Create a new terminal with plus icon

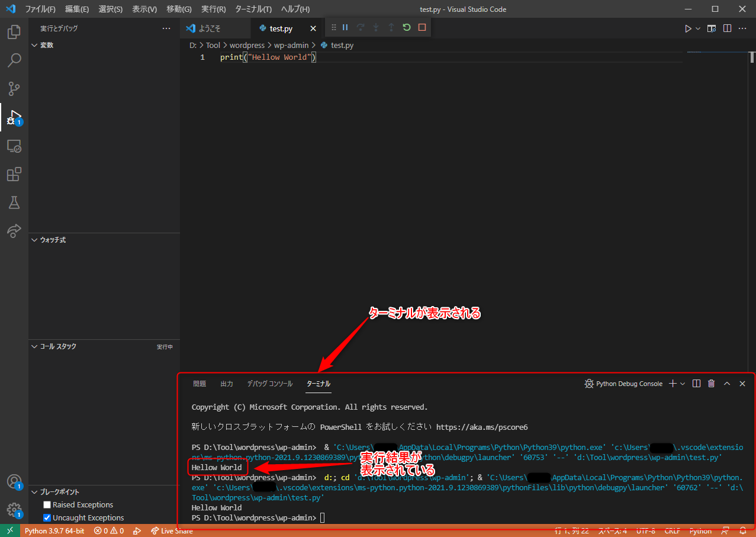point(673,384)
